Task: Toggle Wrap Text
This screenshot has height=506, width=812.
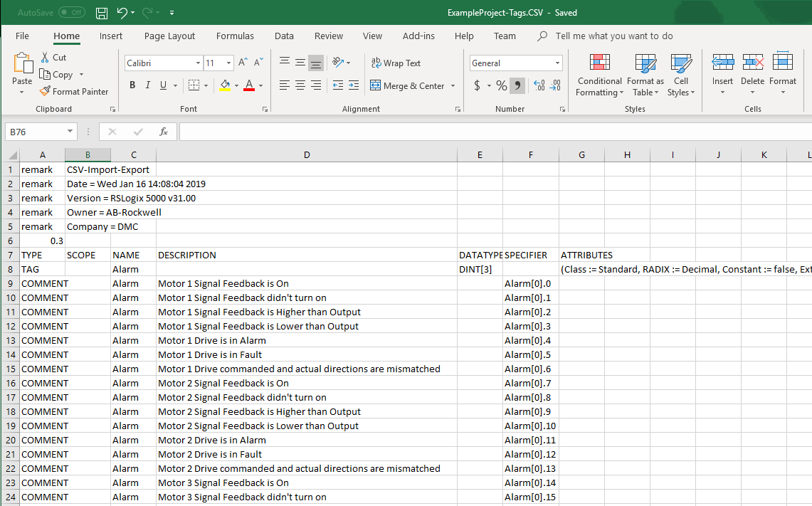Action: point(396,63)
